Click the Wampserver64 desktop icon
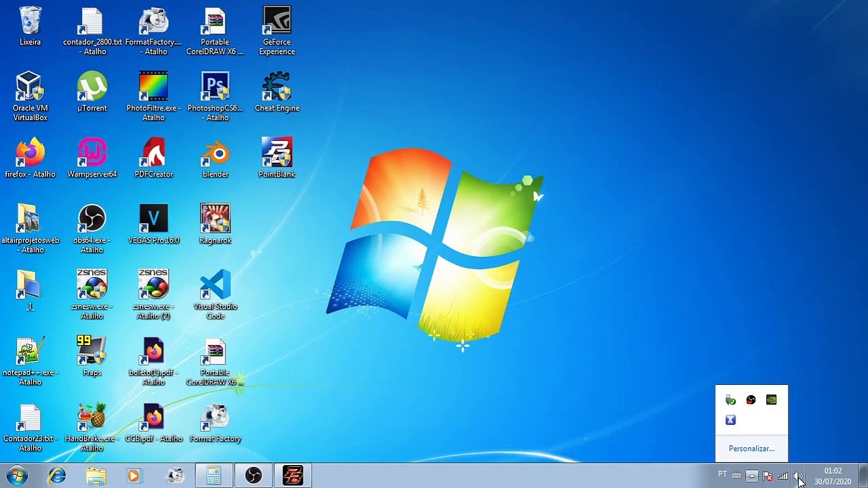Viewport: 868px width, 488px height. [x=92, y=158]
